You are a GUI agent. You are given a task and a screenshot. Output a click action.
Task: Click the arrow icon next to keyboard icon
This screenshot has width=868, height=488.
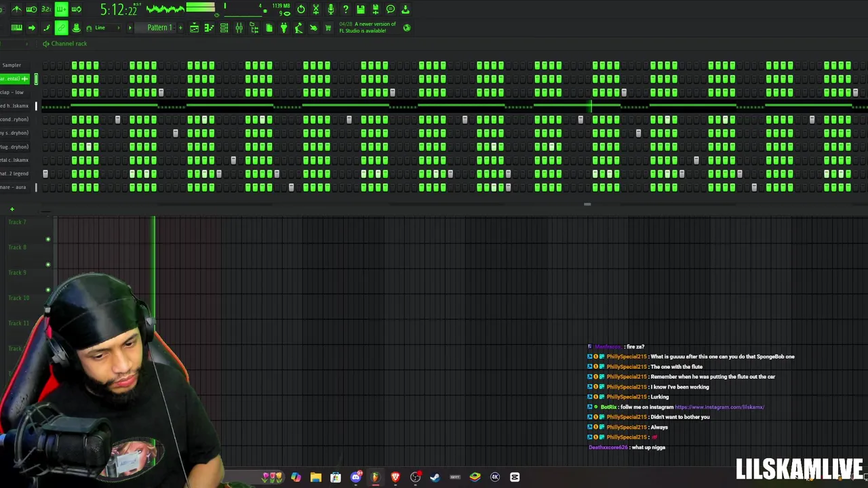(x=31, y=28)
